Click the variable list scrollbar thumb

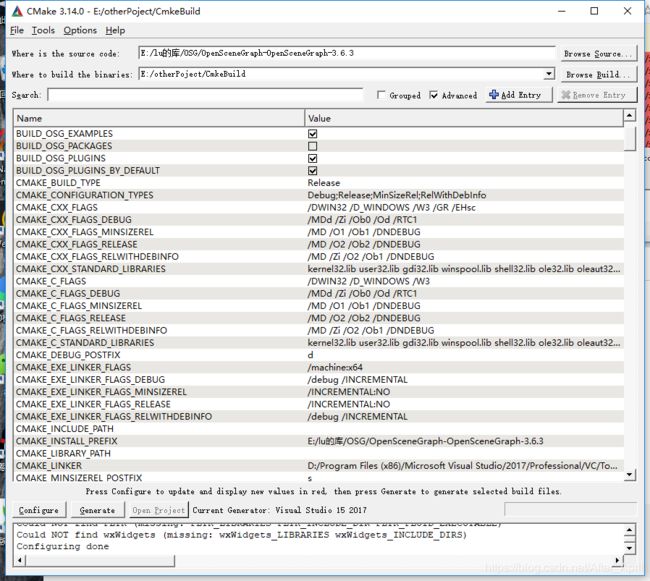point(629,138)
